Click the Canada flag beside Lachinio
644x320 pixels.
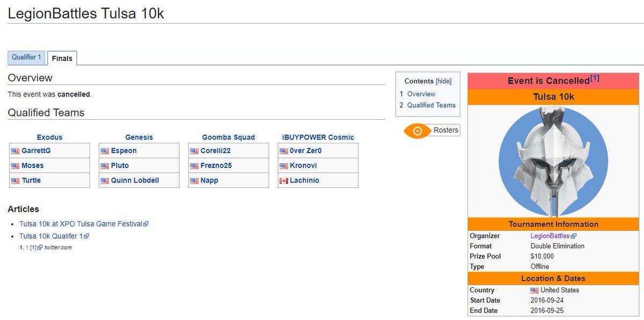coord(284,181)
